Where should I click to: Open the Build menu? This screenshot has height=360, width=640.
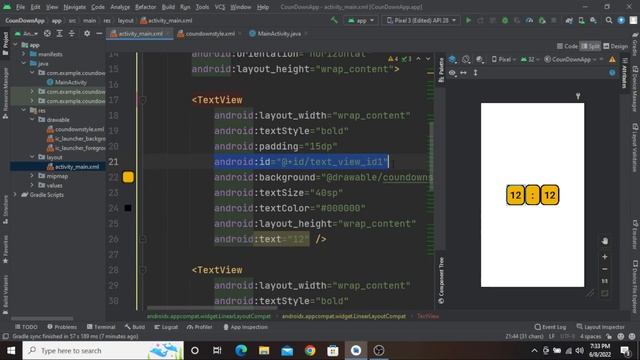(x=168, y=7)
